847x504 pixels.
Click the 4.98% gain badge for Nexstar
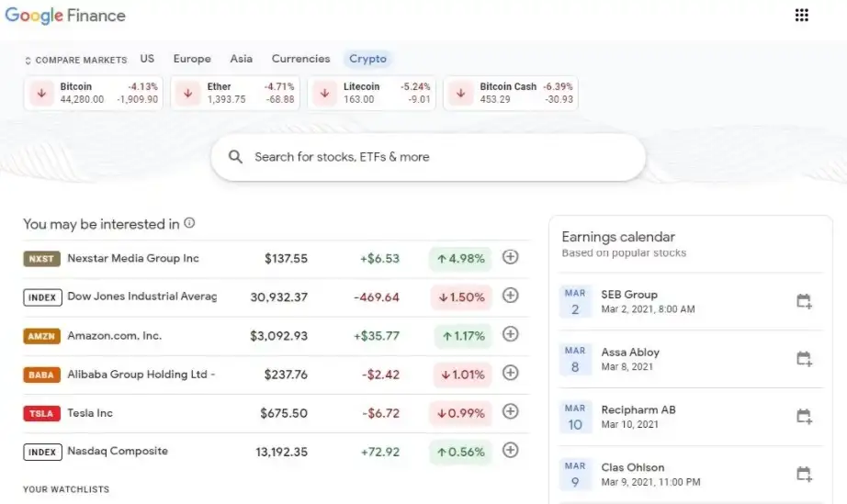[461, 259]
